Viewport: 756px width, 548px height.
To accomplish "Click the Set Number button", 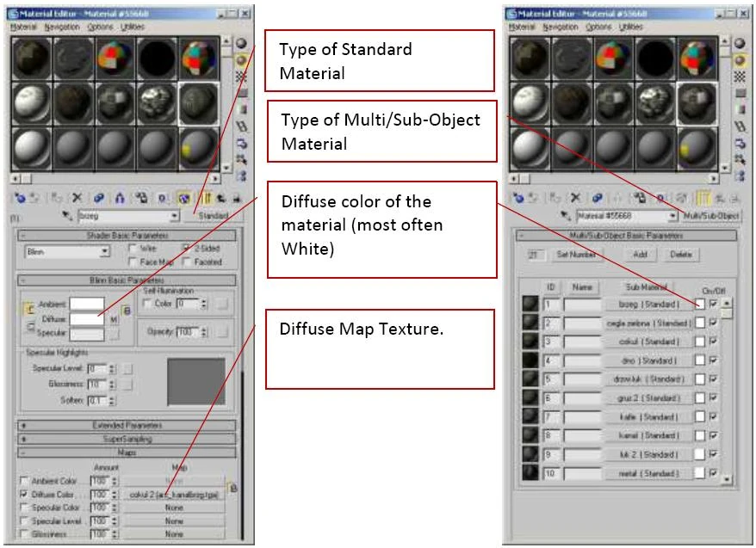I will [576, 255].
